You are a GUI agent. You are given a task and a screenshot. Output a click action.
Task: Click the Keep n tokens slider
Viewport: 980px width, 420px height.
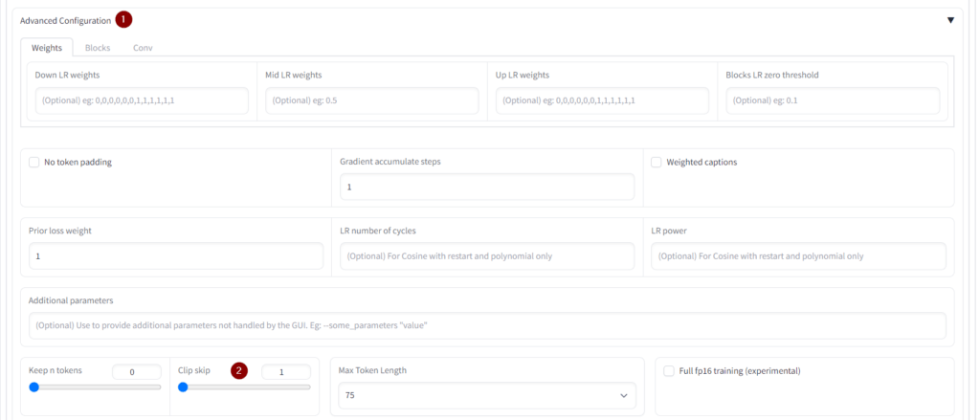tap(96, 387)
